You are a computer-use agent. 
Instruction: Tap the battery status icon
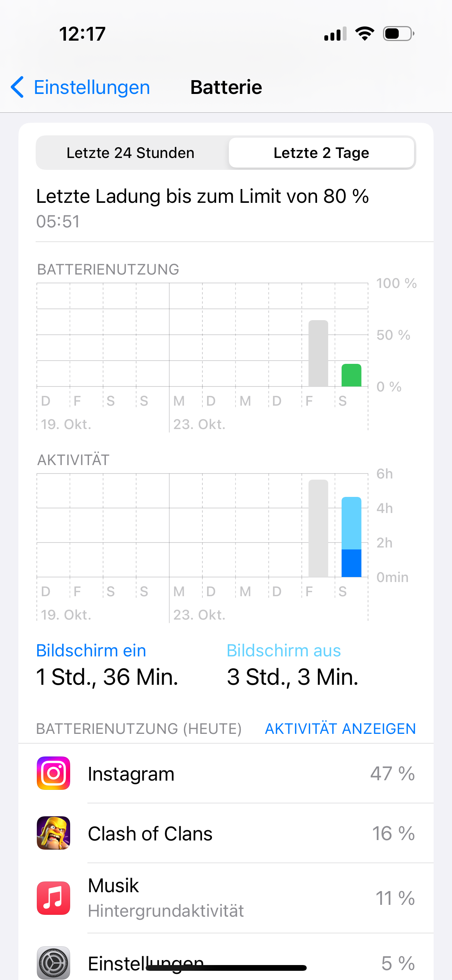click(399, 34)
